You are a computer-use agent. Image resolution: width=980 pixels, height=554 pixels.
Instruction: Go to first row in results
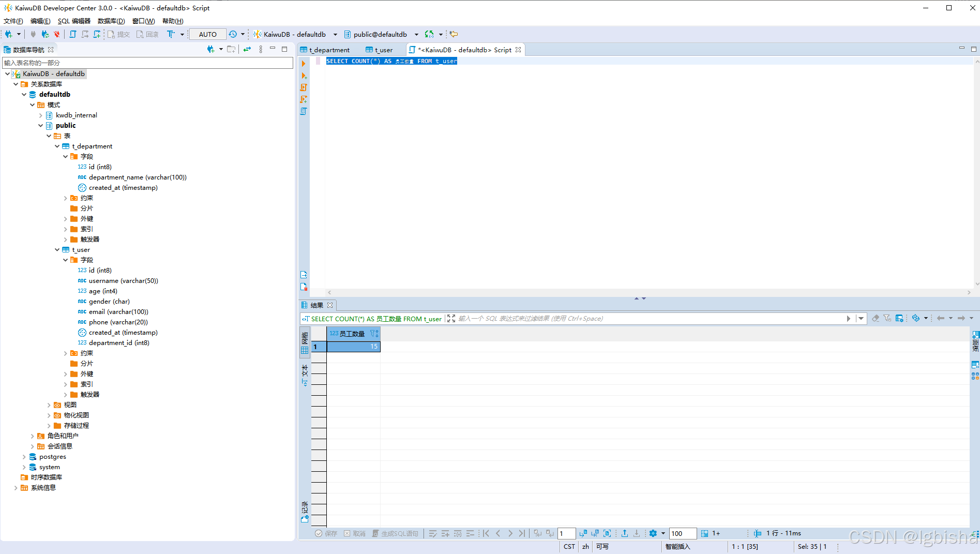tap(486, 533)
